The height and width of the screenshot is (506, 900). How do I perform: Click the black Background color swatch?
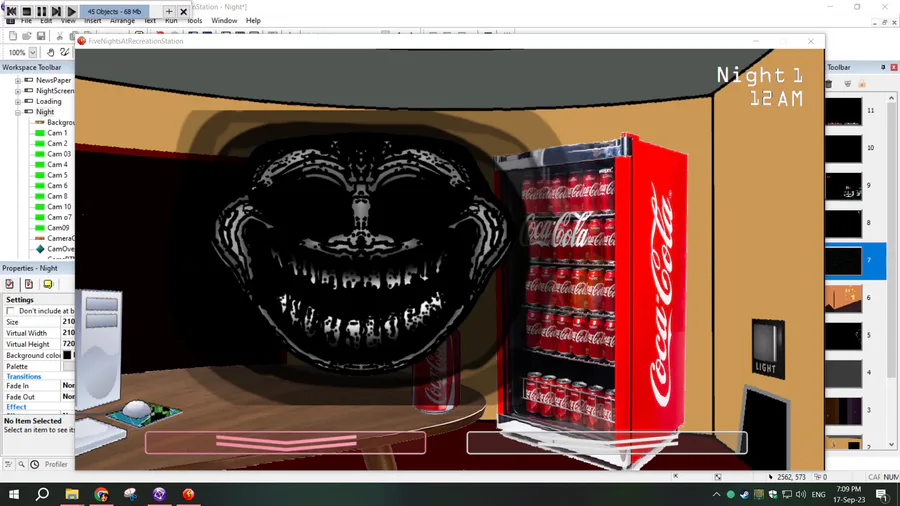67,355
